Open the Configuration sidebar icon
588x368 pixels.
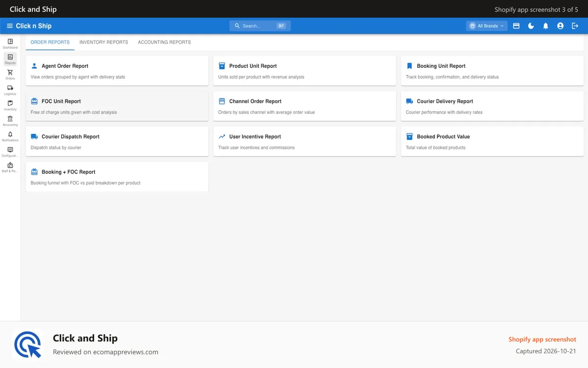click(x=10, y=150)
